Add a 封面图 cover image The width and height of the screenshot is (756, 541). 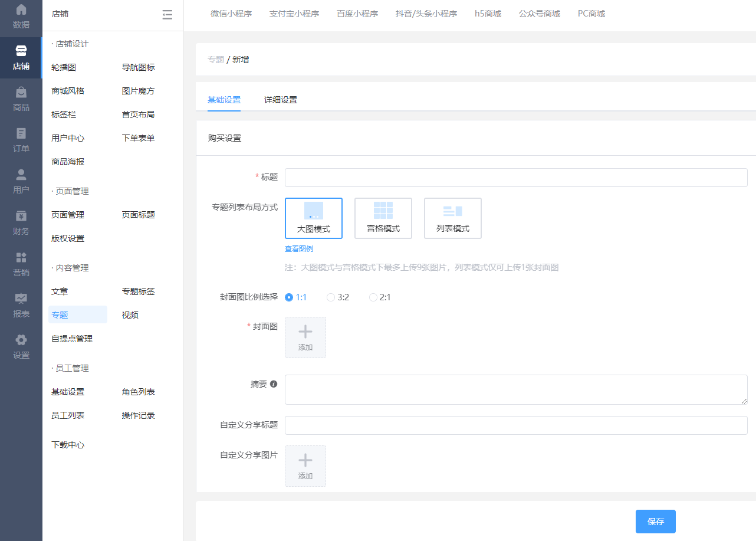pyautogui.click(x=305, y=337)
